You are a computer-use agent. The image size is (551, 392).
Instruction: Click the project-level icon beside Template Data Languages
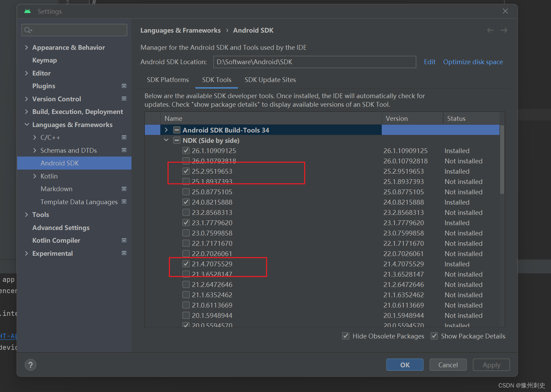(x=124, y=202)
